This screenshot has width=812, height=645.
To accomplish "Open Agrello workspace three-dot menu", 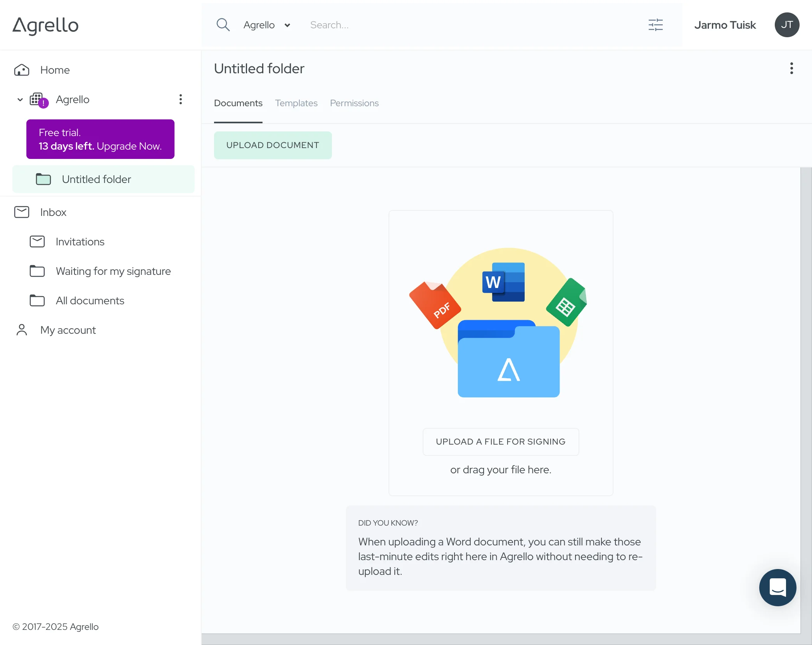I will pyautogui.click(x=180, y=99).
